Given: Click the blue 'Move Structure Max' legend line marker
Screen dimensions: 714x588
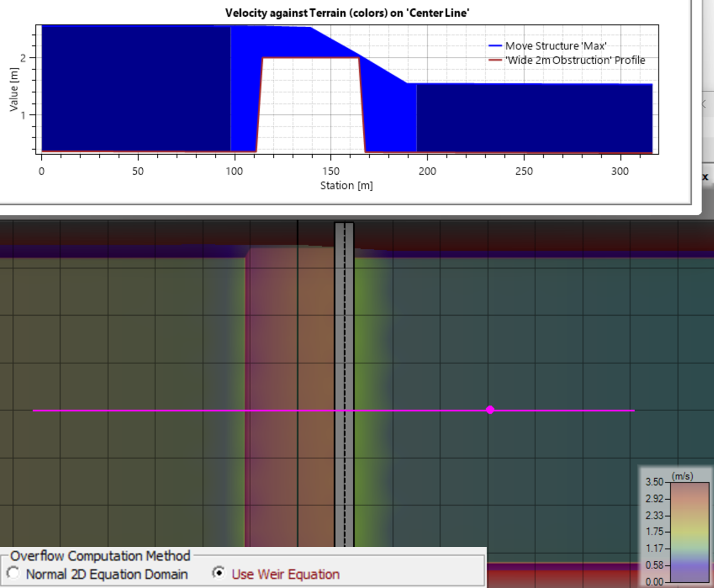Looking at the screenshot, I should pyautogui.click(x=495, y=46).
